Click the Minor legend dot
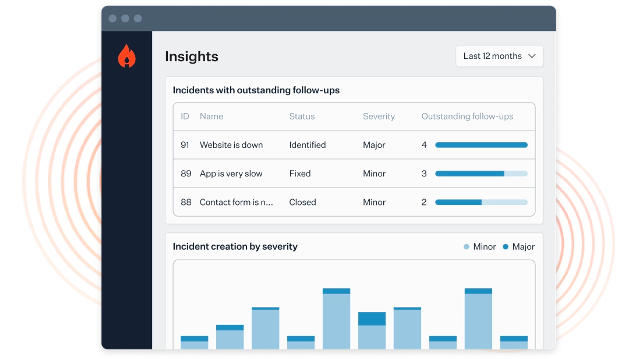The width and height of the screenshot is (644, 359). click(466, 247)
